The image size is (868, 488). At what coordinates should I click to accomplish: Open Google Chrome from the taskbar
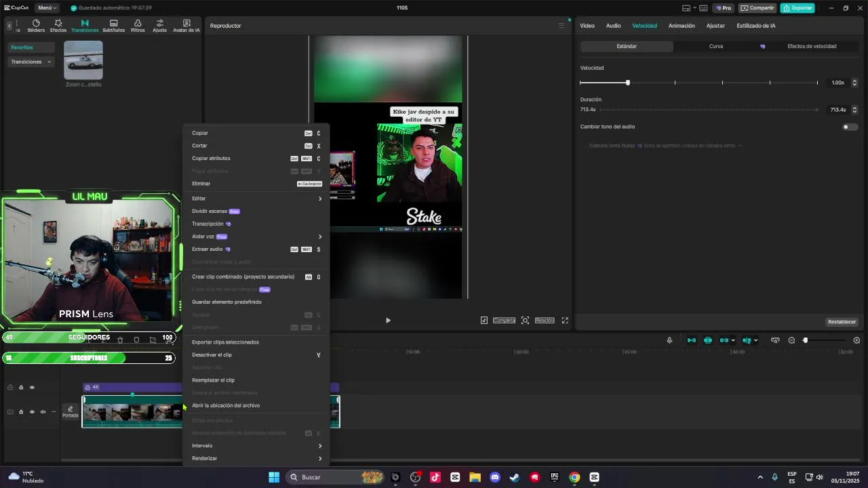(574, 477)
